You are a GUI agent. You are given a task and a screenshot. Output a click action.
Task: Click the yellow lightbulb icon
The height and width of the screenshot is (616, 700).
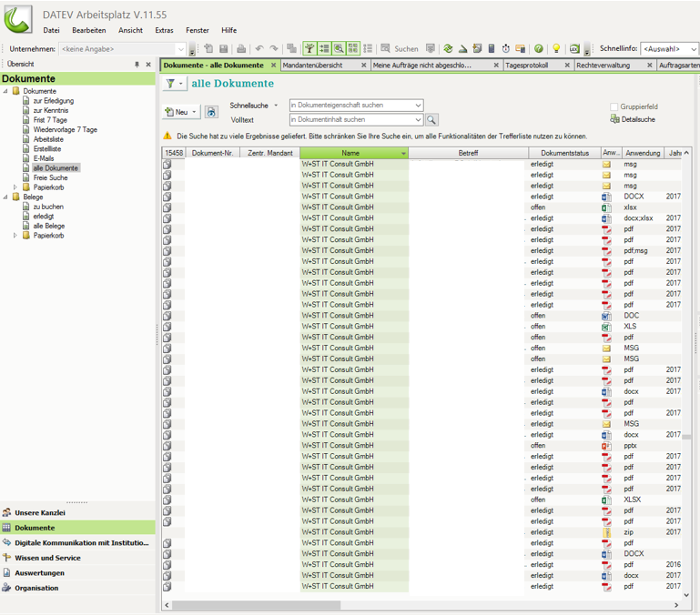coord(556,48)
